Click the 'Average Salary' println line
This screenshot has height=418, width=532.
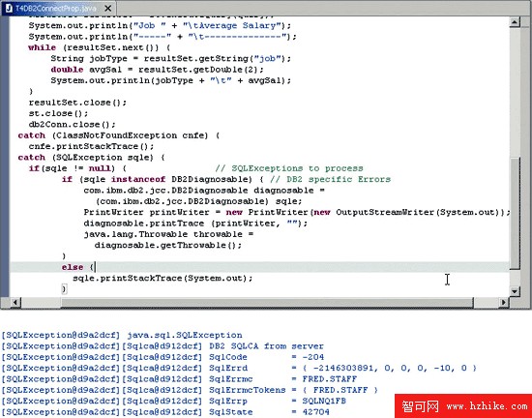coord(160,25)
